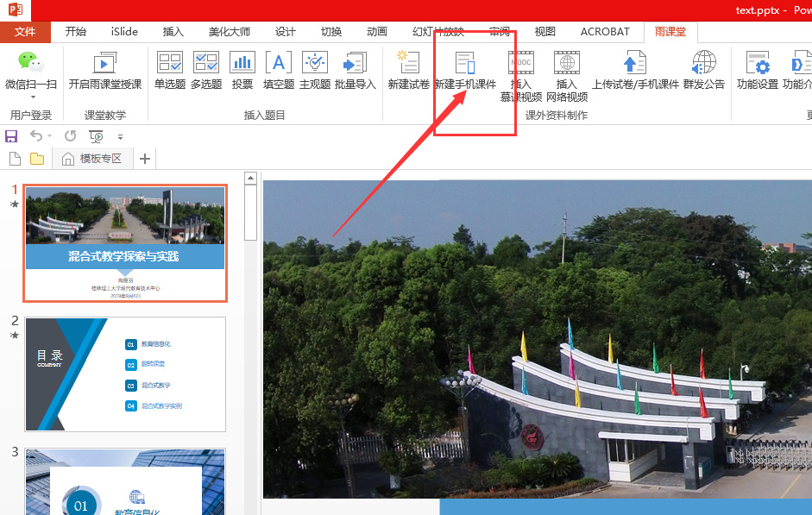Select slide 2 thumbnail with 目录
Viewport: 812px width, 515px height.
pyautogui.click(x=125, y=374)
